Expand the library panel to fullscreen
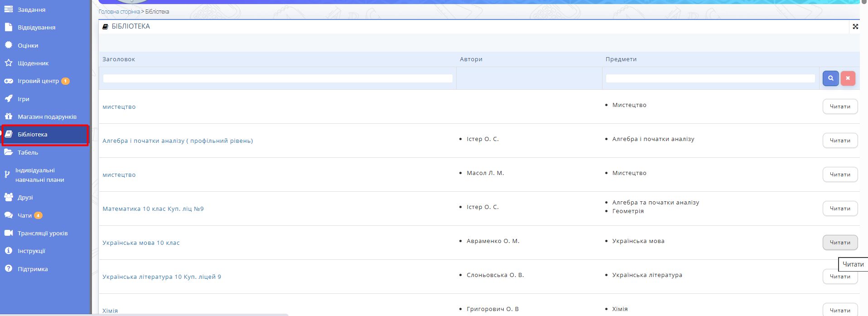868x316 pixels. (855, 27)
